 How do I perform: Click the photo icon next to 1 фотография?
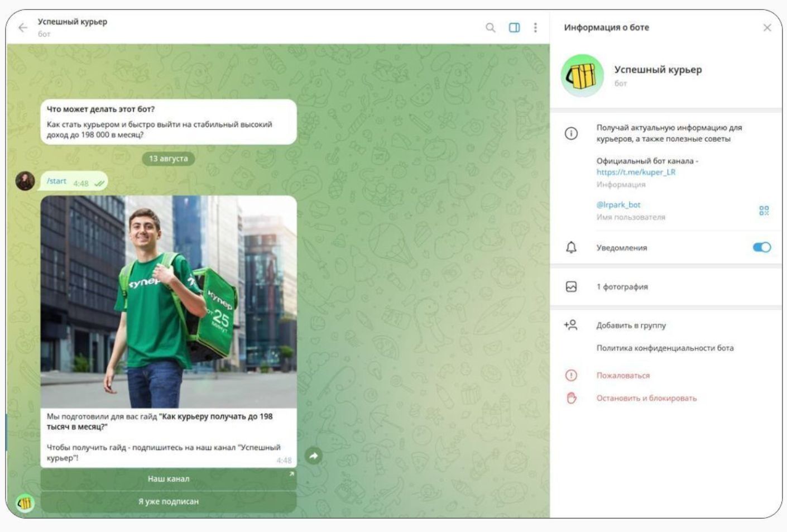571,287
